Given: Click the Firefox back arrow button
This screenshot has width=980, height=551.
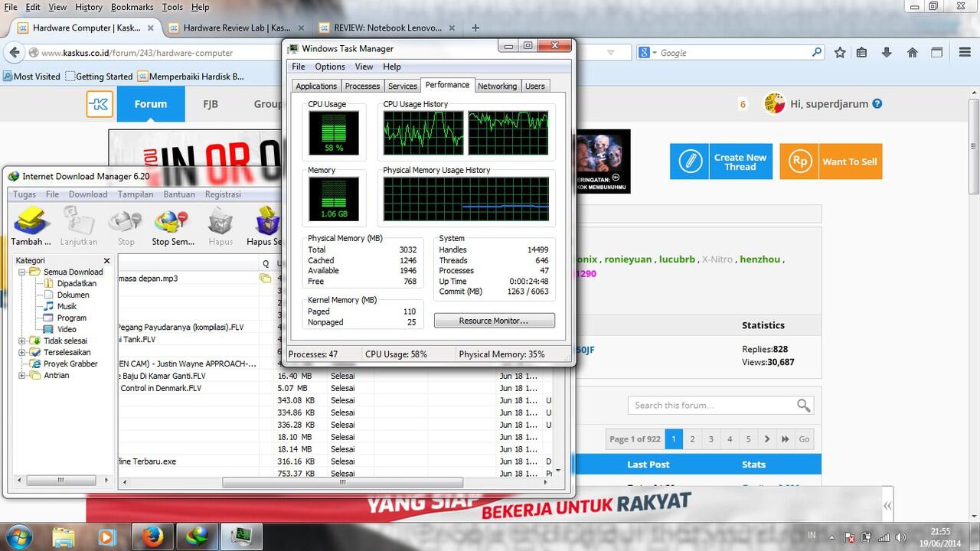Looking at the screenshot, I should pos(14,53).
